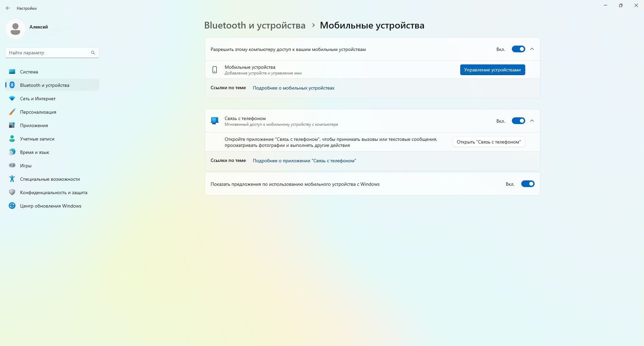
Task: Toggle the Связь с телефоном switch
Action: (518, 121)
